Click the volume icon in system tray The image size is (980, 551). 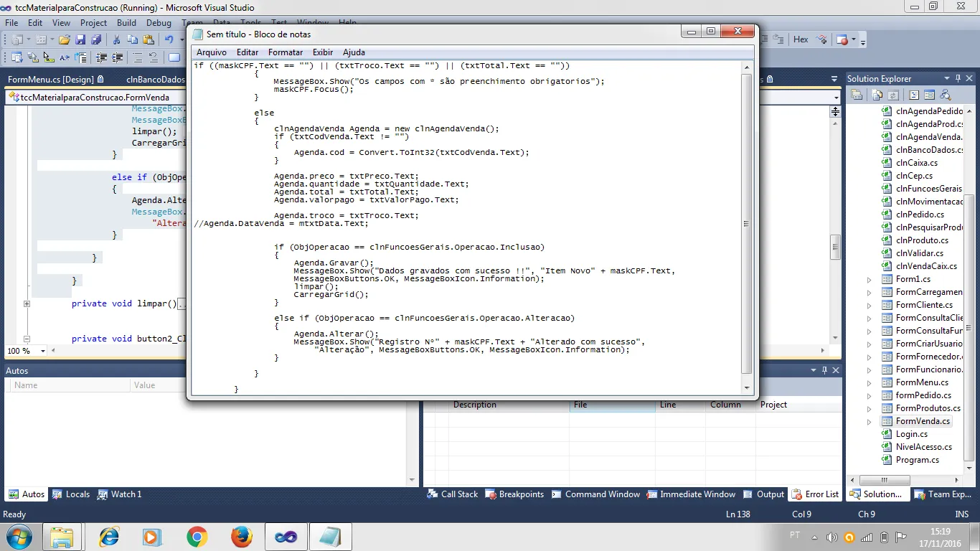click(832, 537)
